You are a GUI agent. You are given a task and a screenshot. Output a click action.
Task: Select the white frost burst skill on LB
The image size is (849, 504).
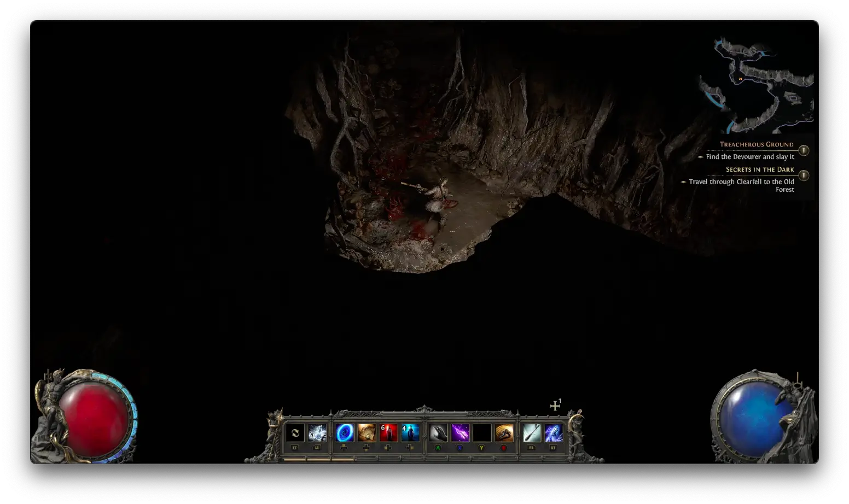317,433
